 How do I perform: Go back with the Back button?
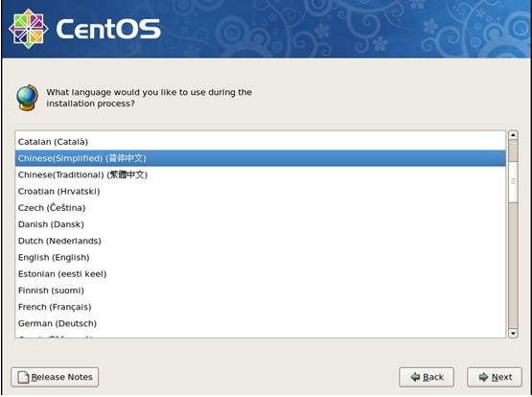(427, 377)
